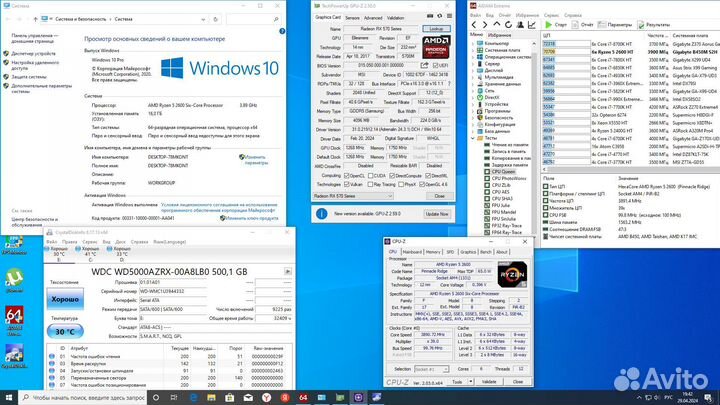720x405 pixels.
Task: Open Task View on the taskbar
Action: point(174,398)
